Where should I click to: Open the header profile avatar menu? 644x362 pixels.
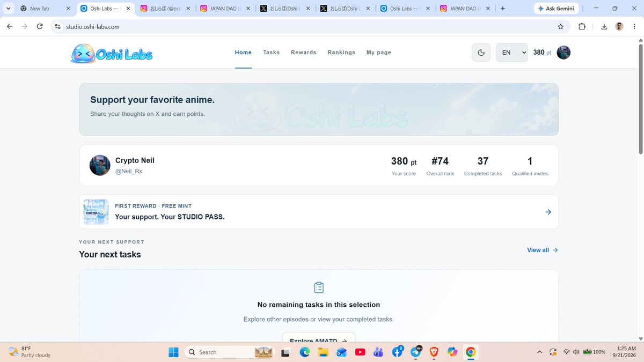click(563, 53)
